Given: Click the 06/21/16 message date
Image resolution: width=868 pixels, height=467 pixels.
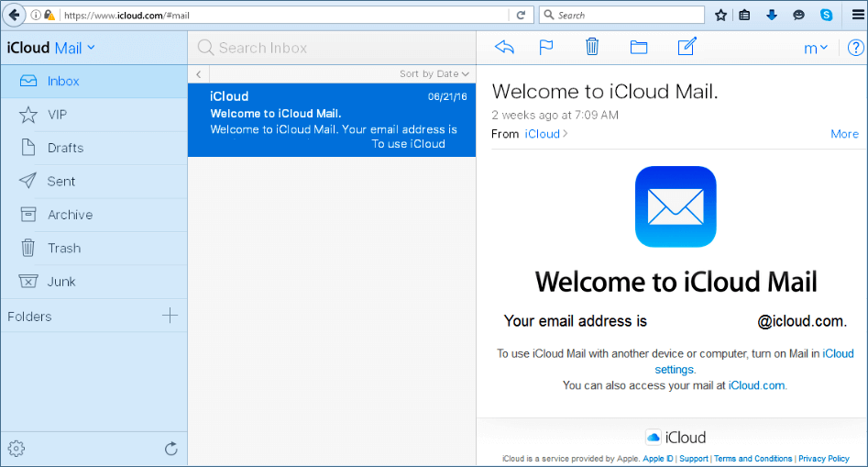Looking at the screenshot, I should 447,97.
